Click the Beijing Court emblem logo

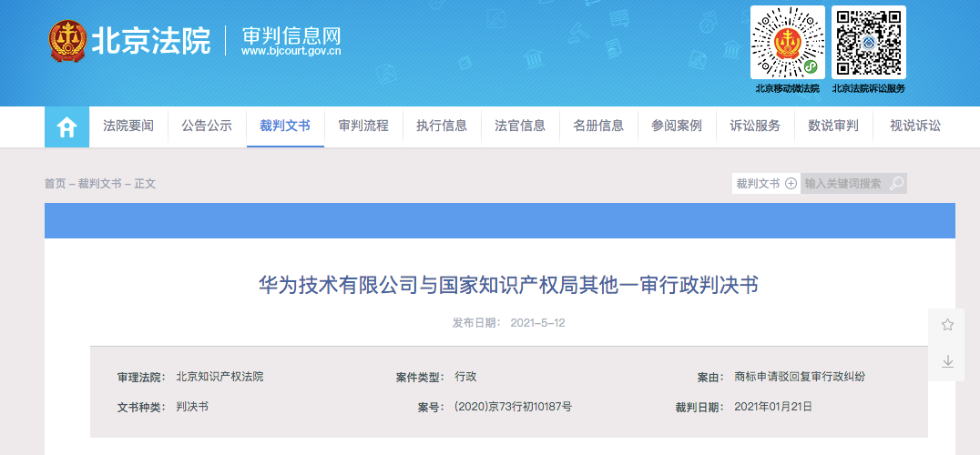pyautogui.click(x=67, y=41)
